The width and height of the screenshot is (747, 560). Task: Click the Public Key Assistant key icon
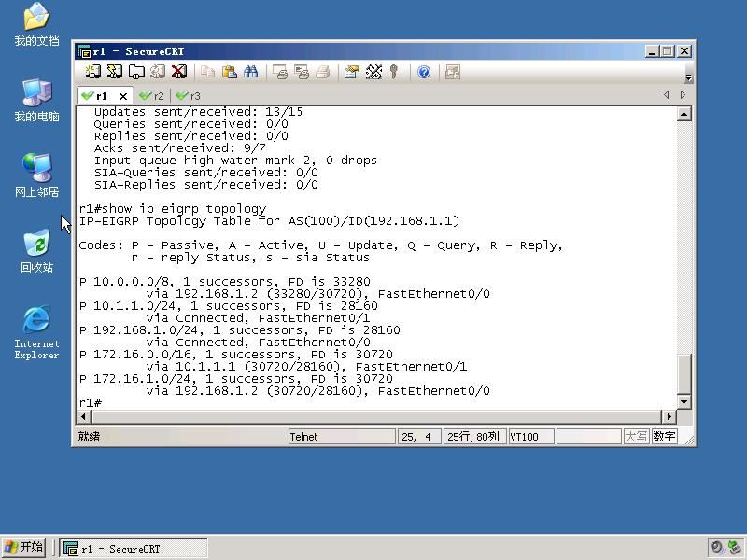click(x=393, y=72)
